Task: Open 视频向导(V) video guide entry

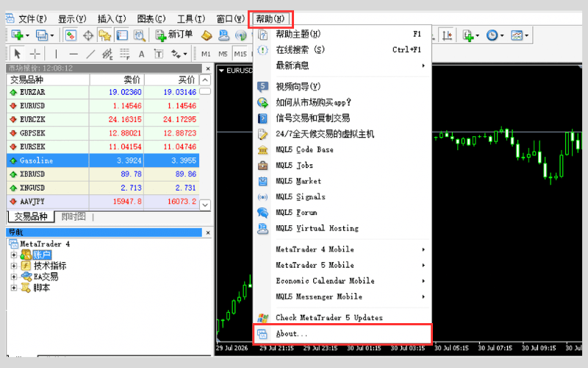Action: (x=343, y=87)
